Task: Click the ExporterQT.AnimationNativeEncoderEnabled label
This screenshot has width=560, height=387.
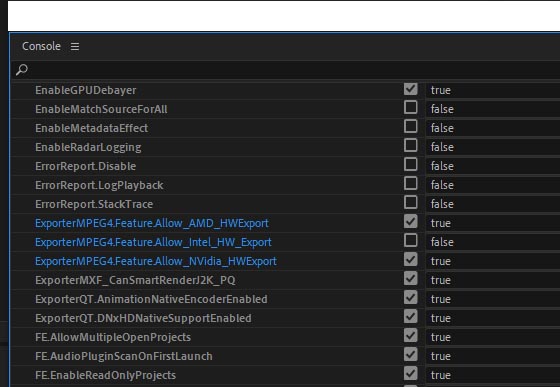Action: pos(151,299)
